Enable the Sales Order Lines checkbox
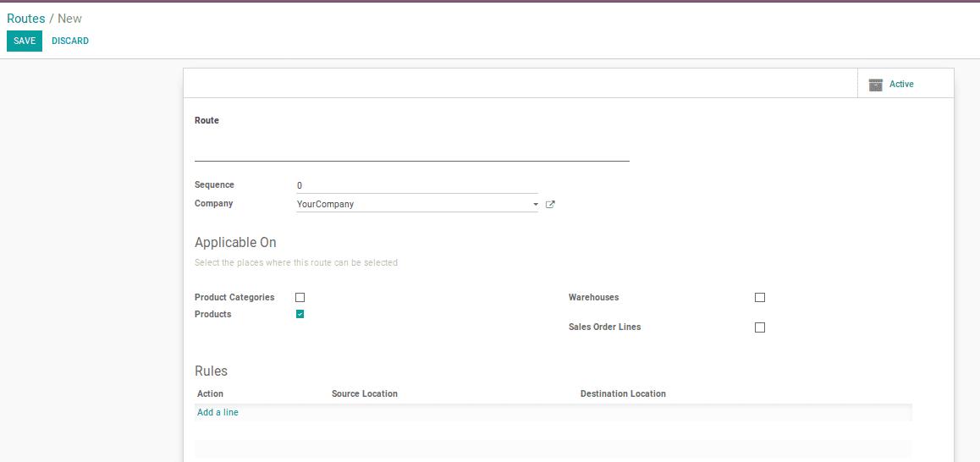 click(x=760, y=327)
